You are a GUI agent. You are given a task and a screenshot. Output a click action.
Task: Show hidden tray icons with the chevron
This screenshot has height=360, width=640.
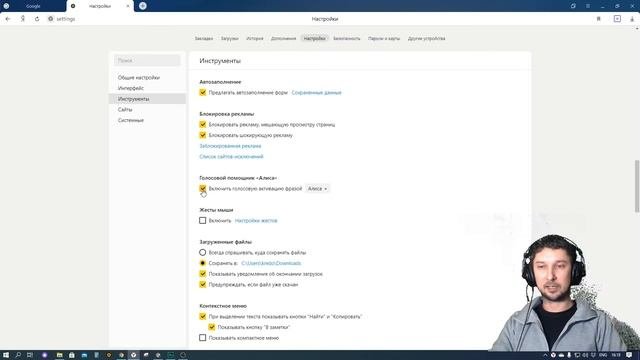(x=545, y=355)
